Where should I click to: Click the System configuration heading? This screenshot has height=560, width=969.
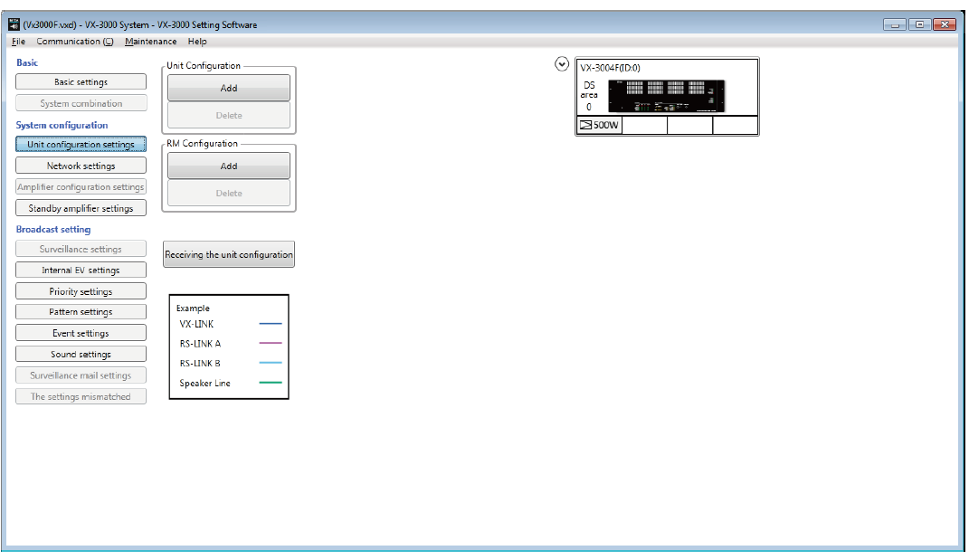tap(62, 125)
